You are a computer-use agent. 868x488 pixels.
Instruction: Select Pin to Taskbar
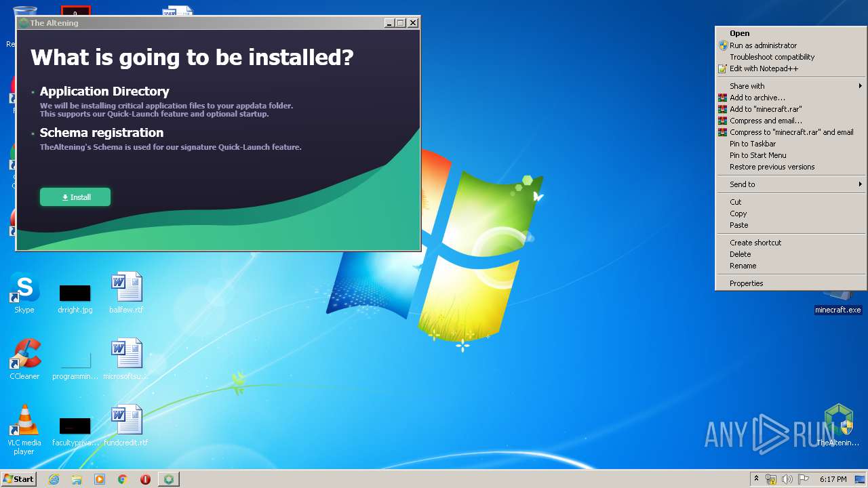click(791, 144)
